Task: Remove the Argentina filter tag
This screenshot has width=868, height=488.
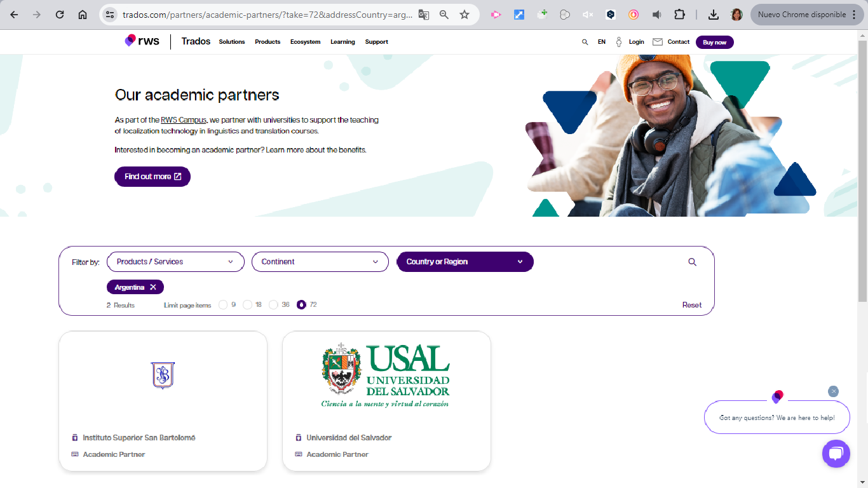Action: 153,287
